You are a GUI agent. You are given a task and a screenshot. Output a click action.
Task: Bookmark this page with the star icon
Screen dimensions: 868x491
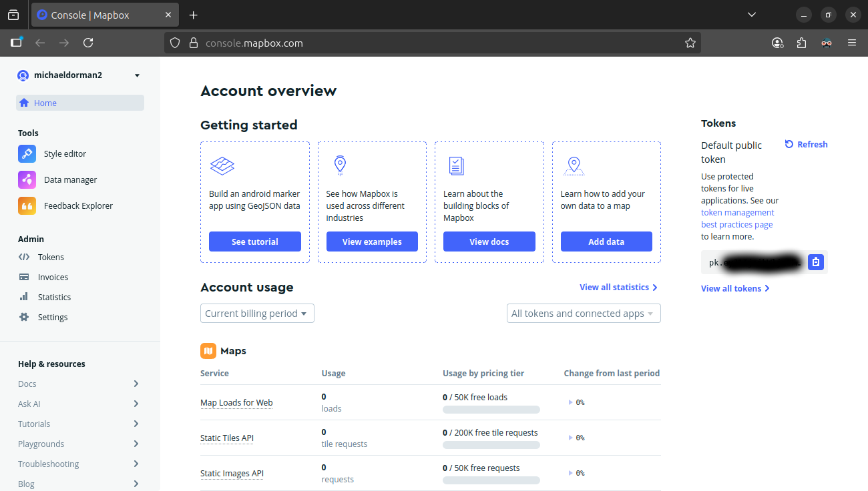pyautogui.click(x=690, y=43)
